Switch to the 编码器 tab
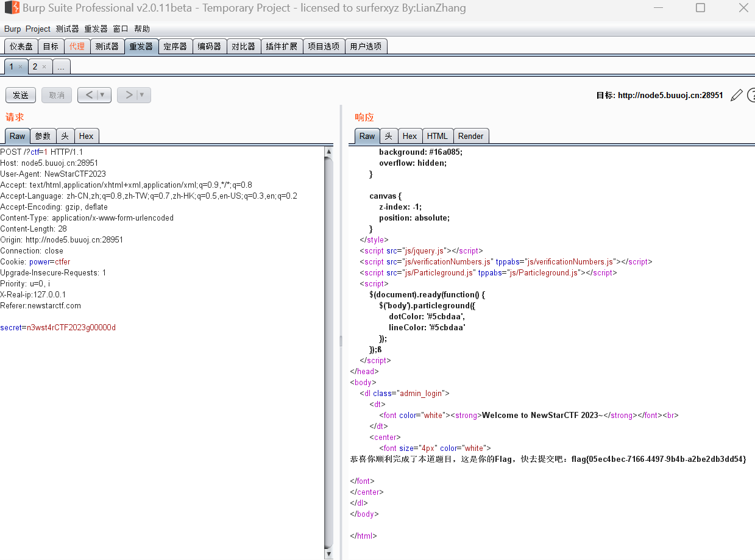 point(209,46)
